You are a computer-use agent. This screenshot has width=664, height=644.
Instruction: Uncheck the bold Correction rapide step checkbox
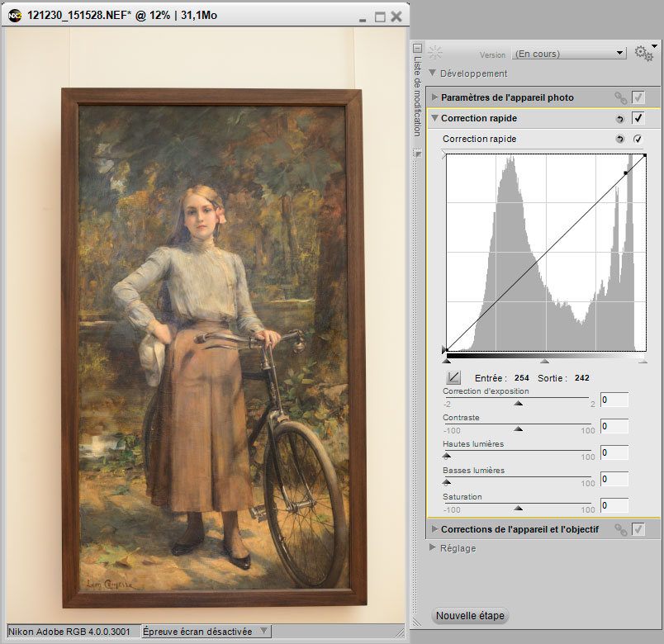coord(638,118)
